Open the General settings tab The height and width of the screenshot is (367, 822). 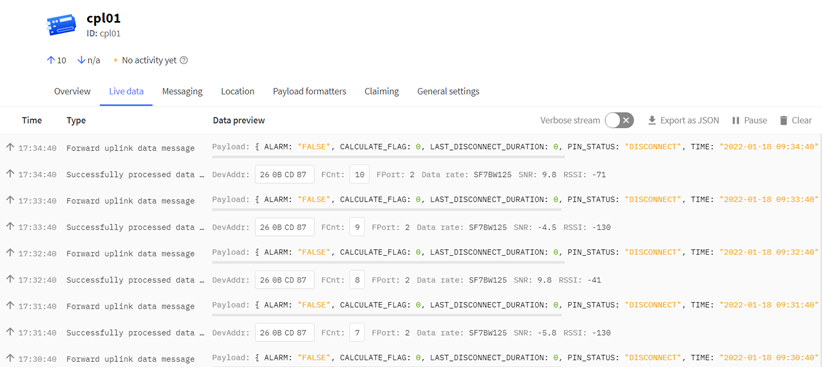coord(448,91)
